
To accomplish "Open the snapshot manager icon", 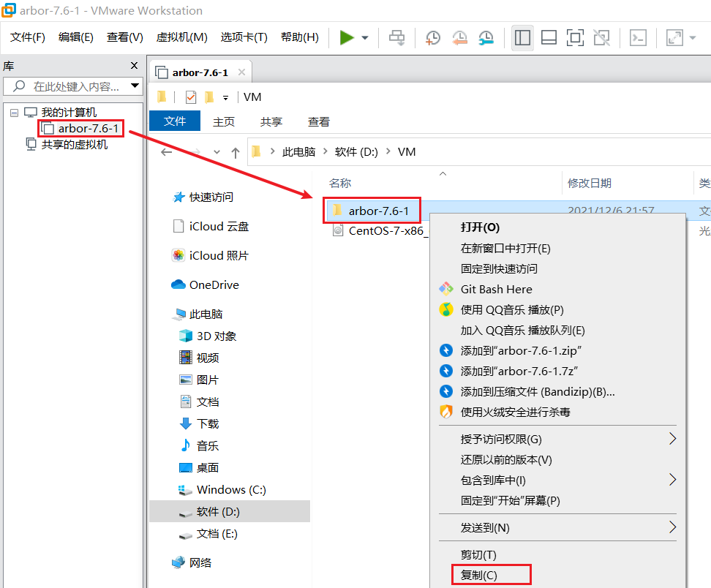I will point(486,37).
